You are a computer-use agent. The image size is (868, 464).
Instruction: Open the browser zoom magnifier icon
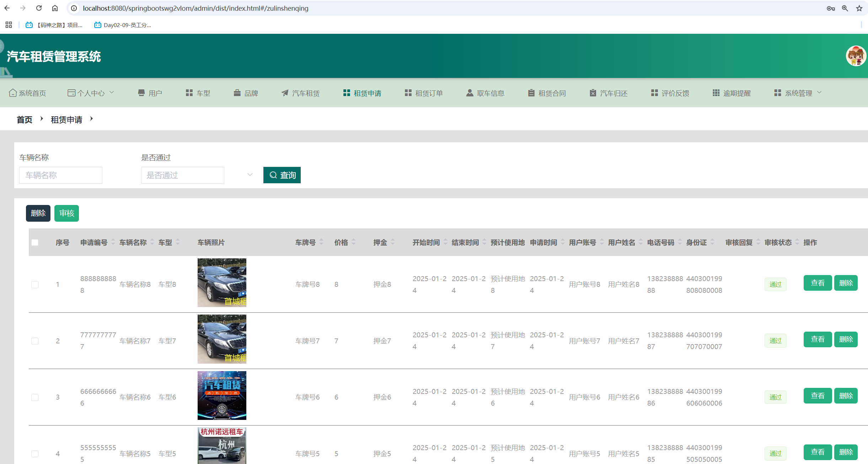845,8
